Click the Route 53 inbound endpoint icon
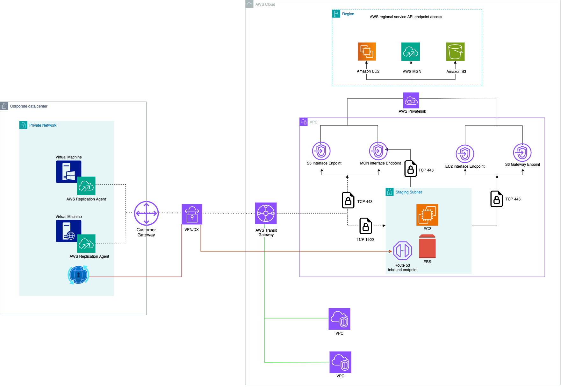 click(403, 251)
